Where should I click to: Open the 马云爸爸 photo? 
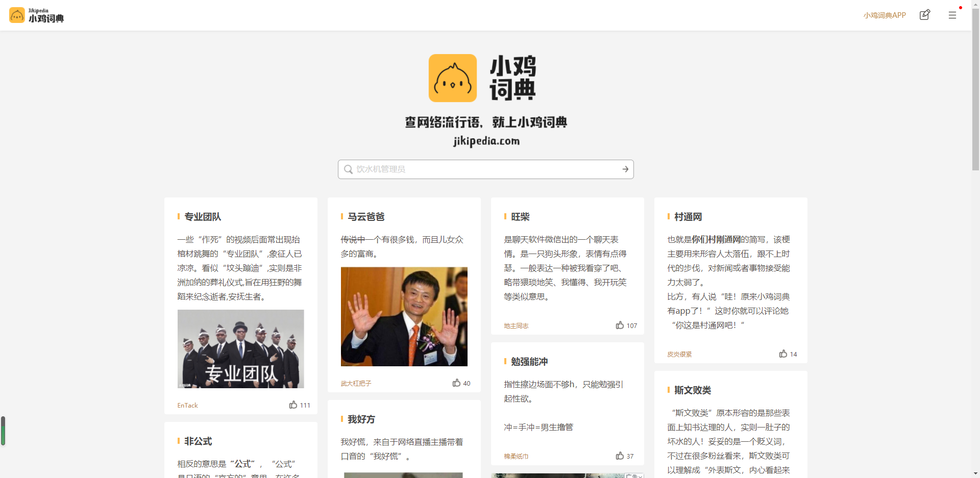[x=404, y=317]
